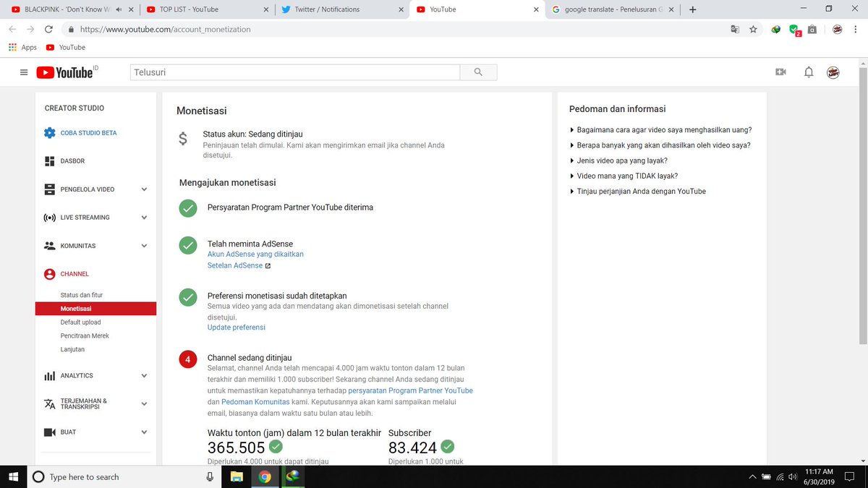Click the Analytics bar chart icon
The width and height of the screenshot is (868, 488).
click(x=49, y=376)
